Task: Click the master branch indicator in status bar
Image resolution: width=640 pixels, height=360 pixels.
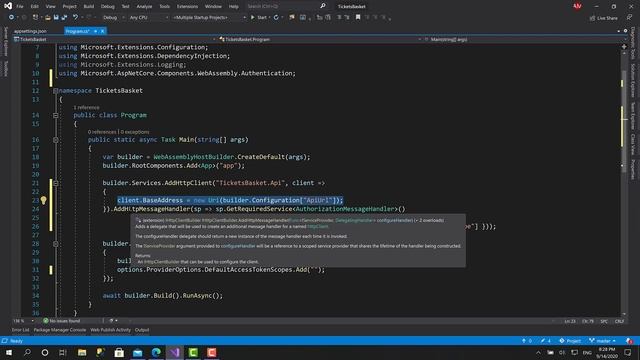Action: [x=602, y=341]
